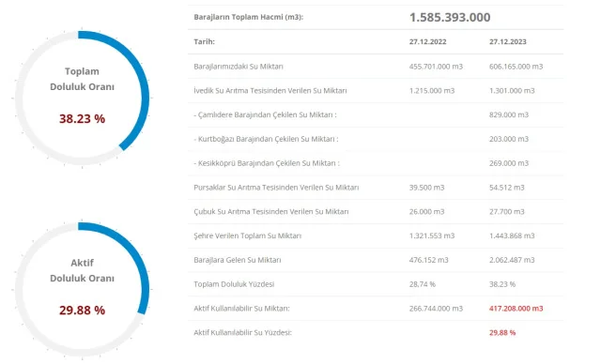Click the 27.12.2023 date header

tap(507, 41)
